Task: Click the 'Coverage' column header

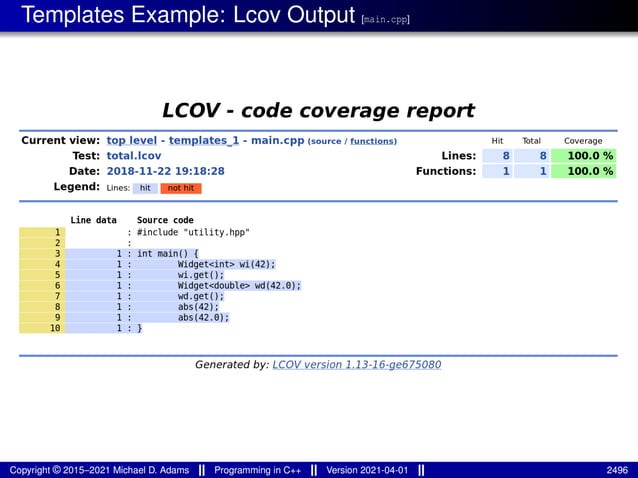Action: pos(583,141)
